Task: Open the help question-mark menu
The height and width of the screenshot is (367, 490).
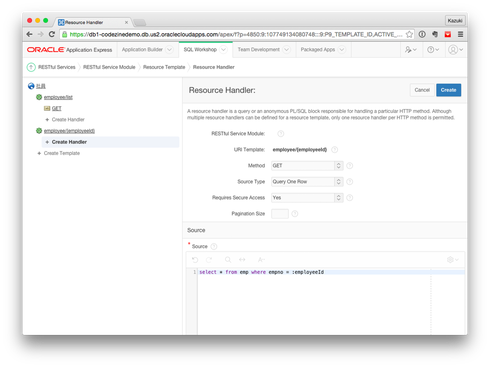Action: coord(433,50)
